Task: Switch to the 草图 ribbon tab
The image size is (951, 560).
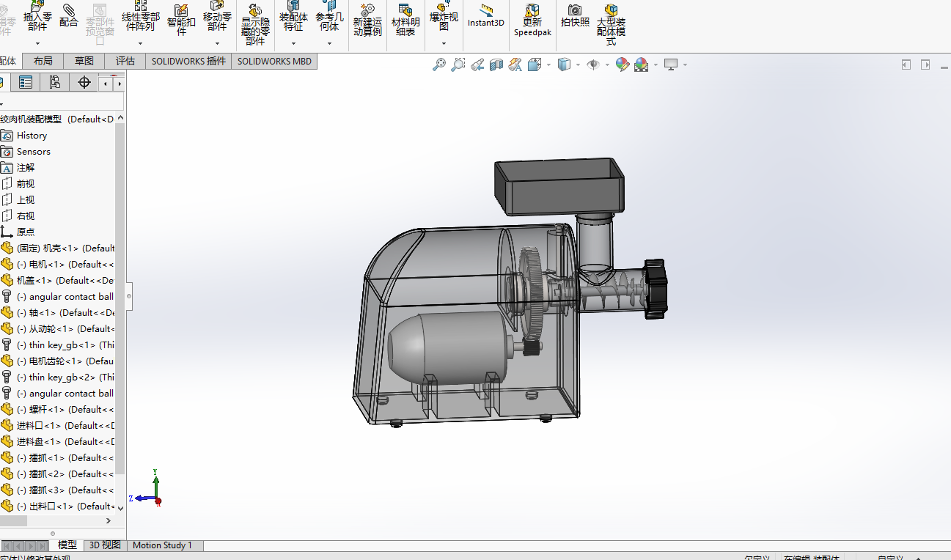Action: [84, 62]
